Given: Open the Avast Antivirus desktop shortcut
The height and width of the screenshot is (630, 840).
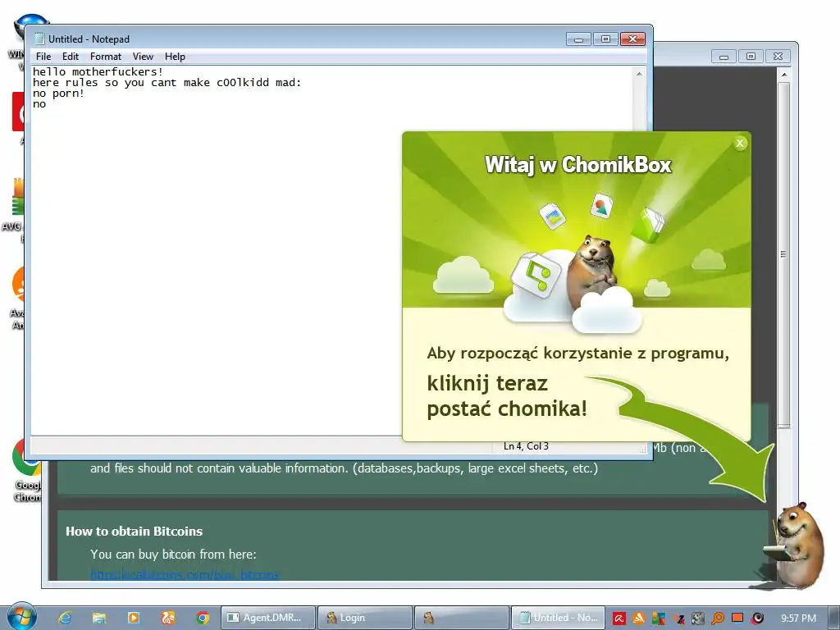Looking at the screenshot, I should coord(18,298).
